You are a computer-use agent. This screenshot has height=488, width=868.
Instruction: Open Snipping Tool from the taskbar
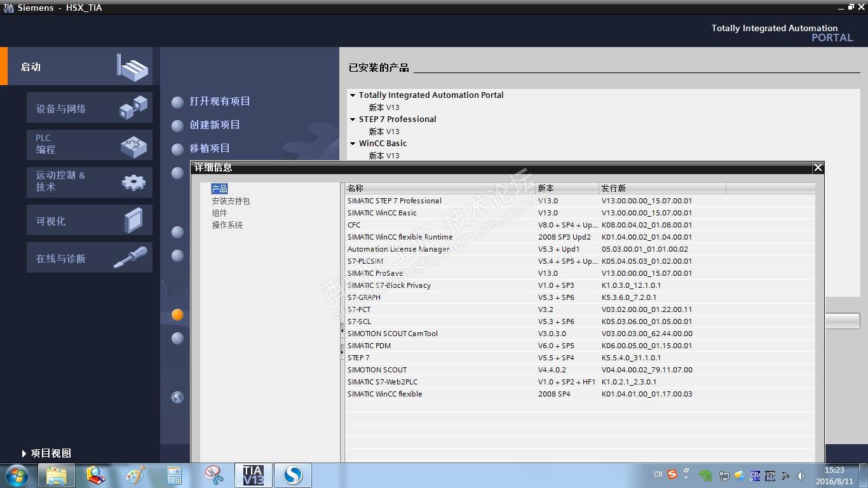coord(214,475)
